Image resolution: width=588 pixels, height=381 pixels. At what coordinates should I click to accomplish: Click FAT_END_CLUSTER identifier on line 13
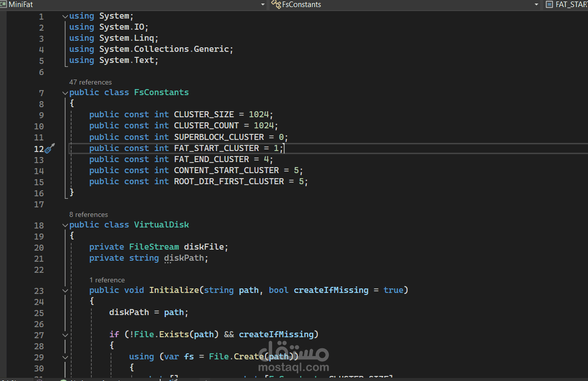[x=211, y=159]
